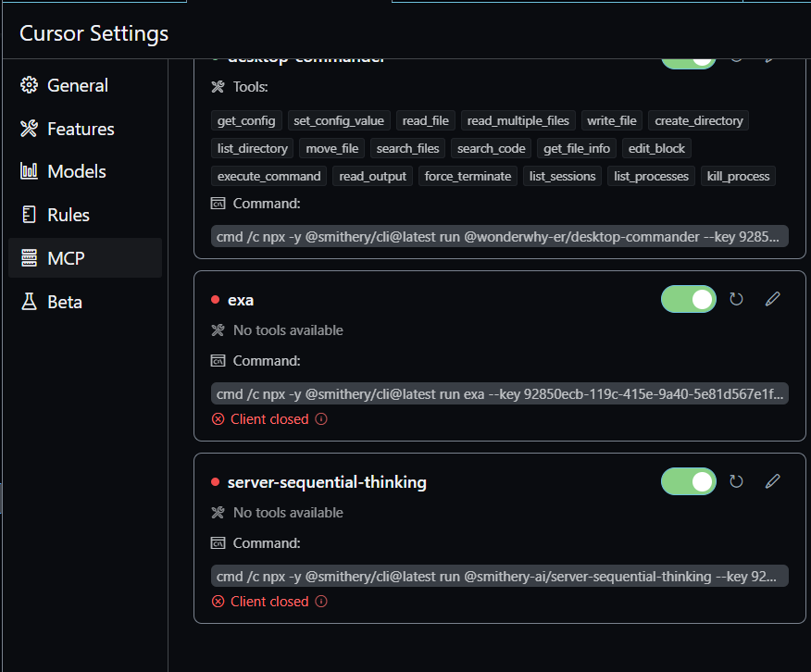Click the red error icon under exa command
Viewport: 811px width, 672px height.
click(x=218, y=419)
